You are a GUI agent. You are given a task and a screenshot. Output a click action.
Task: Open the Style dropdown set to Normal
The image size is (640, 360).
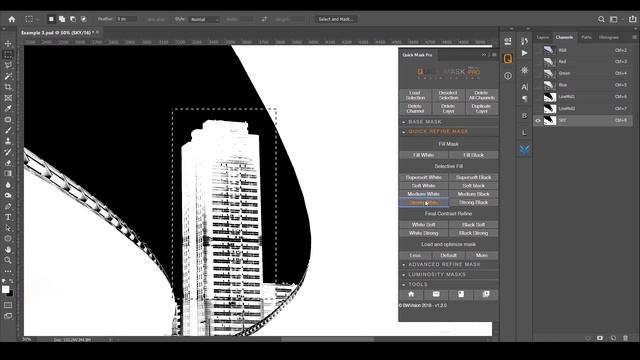204,19
